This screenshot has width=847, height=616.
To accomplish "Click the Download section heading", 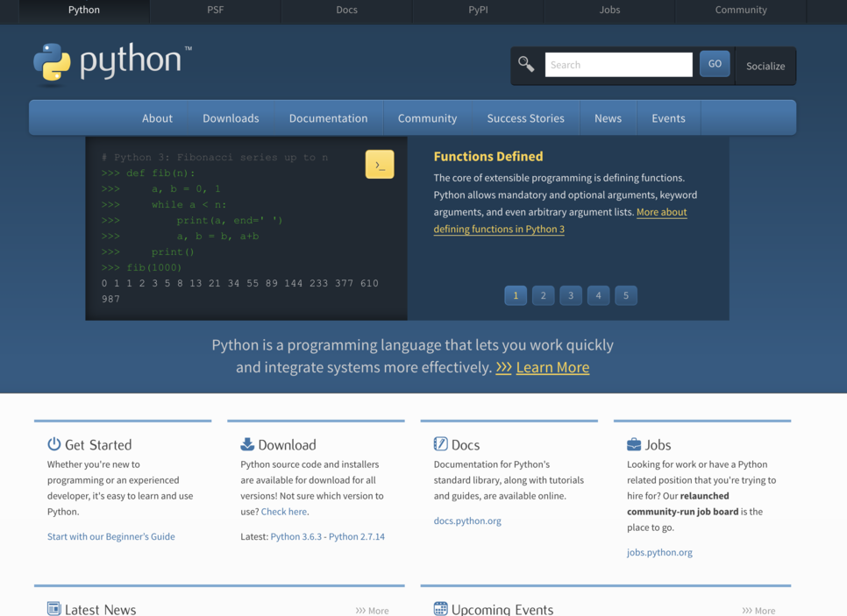I will click(x=287, y=445).
